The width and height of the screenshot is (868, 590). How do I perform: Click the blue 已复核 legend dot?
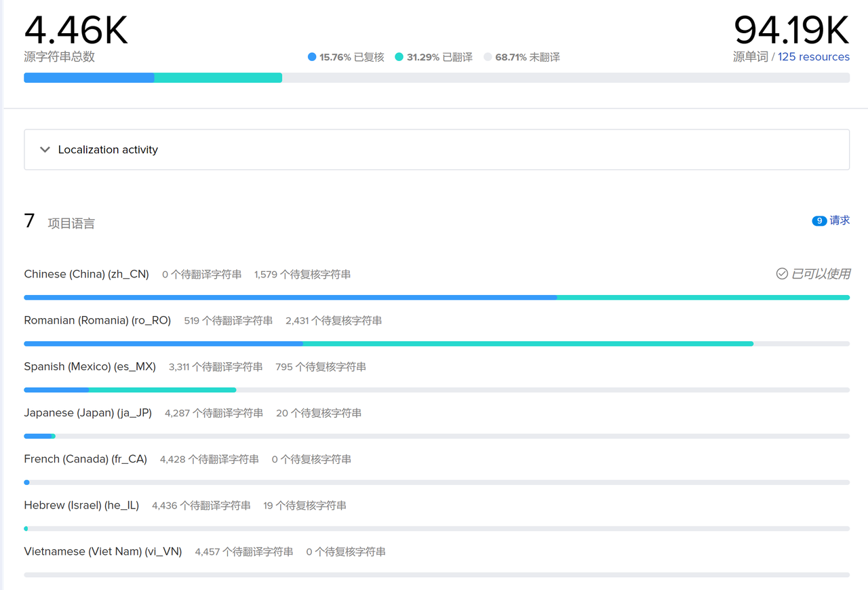point(312,58)
